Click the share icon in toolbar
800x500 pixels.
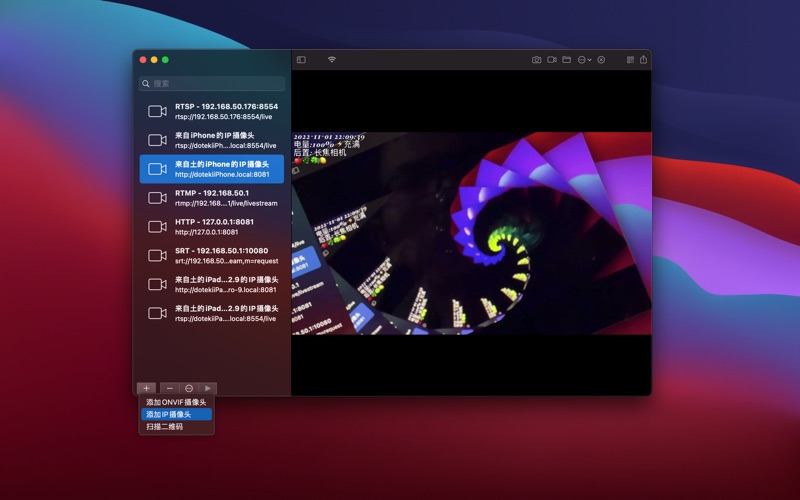coord(643,60)
